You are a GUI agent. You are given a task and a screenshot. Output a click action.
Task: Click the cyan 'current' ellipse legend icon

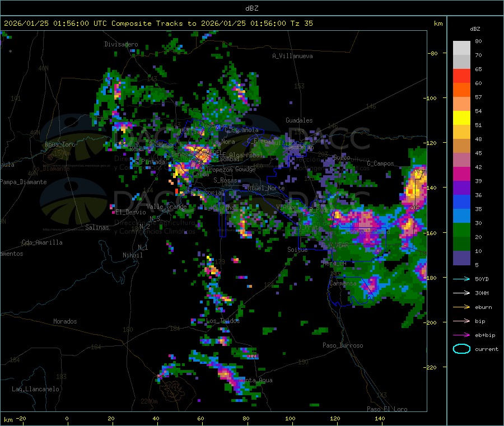pyautogui.click(x=461, y=349)
